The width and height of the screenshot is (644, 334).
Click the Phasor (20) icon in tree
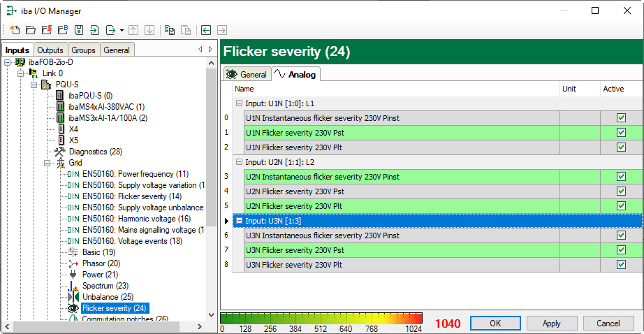click(73, 263)
